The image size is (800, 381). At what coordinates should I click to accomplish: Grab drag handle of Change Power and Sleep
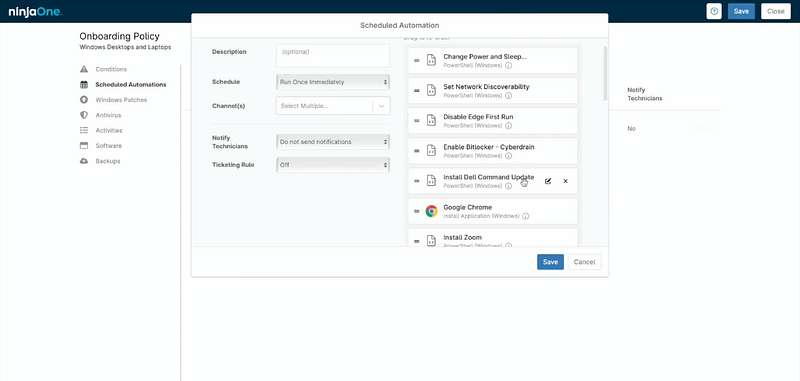[x=416, y=61]
